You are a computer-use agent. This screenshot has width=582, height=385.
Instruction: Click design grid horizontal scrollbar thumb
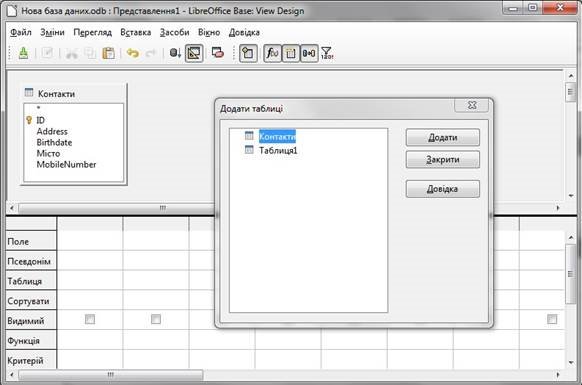(x=111, y=375)
